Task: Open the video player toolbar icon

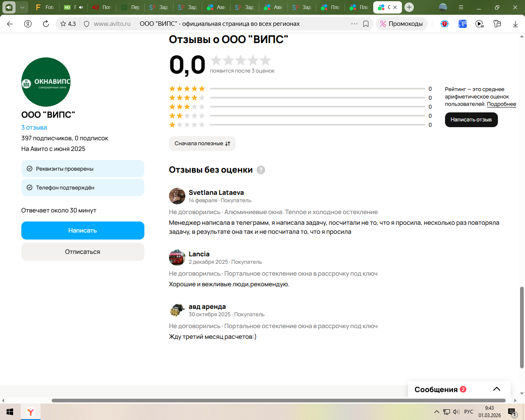Action: 479,24
